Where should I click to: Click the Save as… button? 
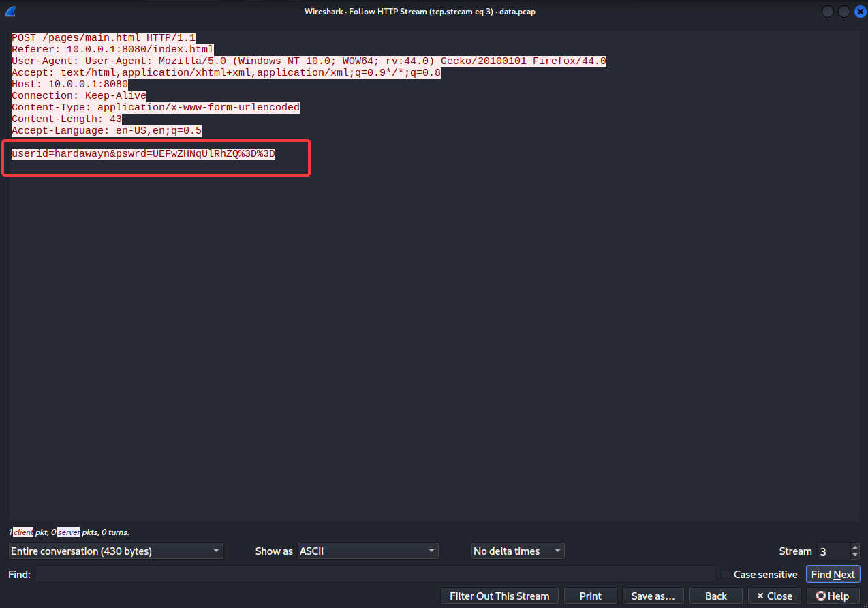click(x=653, y=596)
